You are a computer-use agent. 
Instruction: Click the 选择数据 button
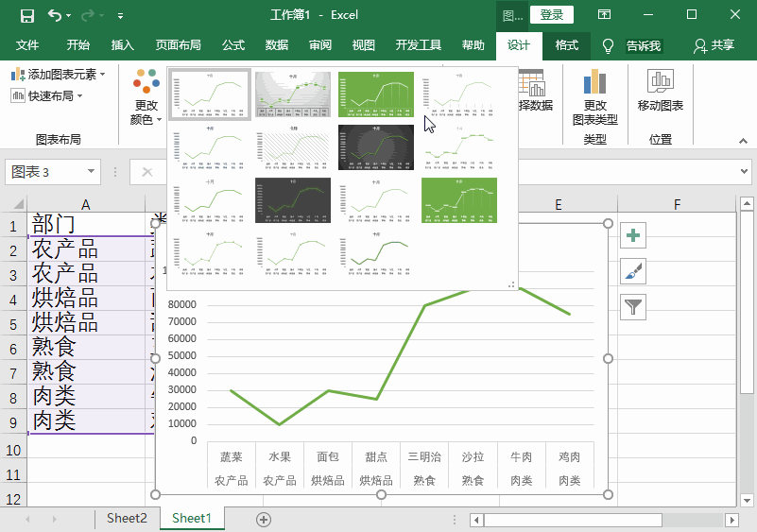click(x=535, y=91)
